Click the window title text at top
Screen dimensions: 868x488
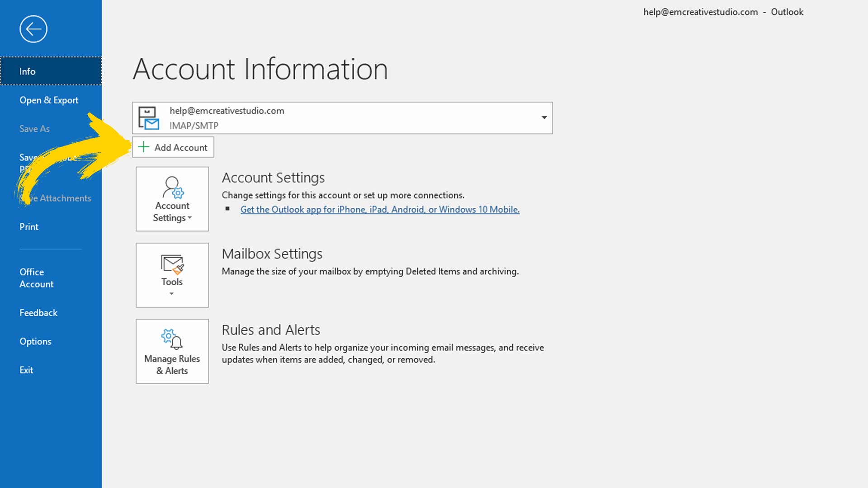pyautogui.click(x=723, y=12)
